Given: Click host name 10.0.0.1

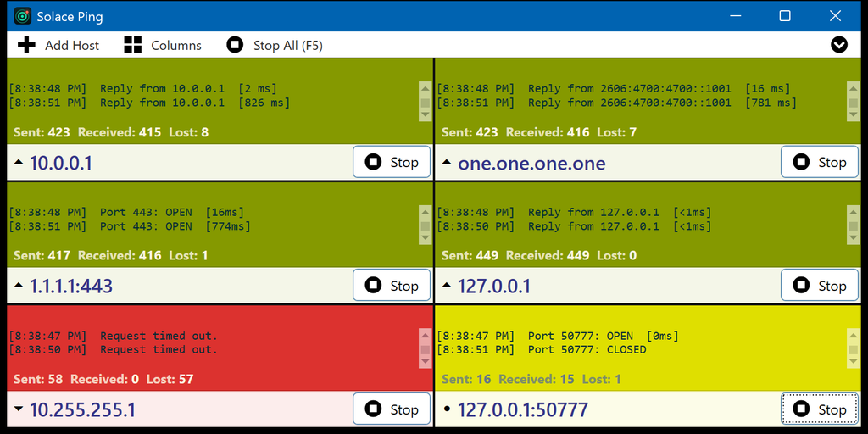Looking at the screenshot, I should (x=61, y=164).
